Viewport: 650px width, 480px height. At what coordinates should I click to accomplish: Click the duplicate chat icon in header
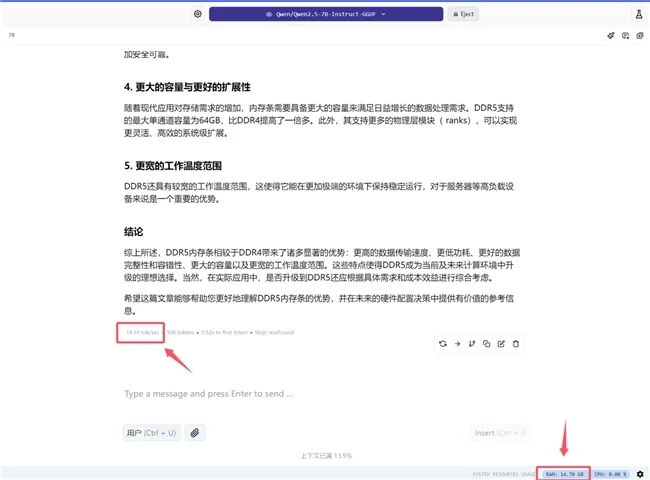point(639,35)
